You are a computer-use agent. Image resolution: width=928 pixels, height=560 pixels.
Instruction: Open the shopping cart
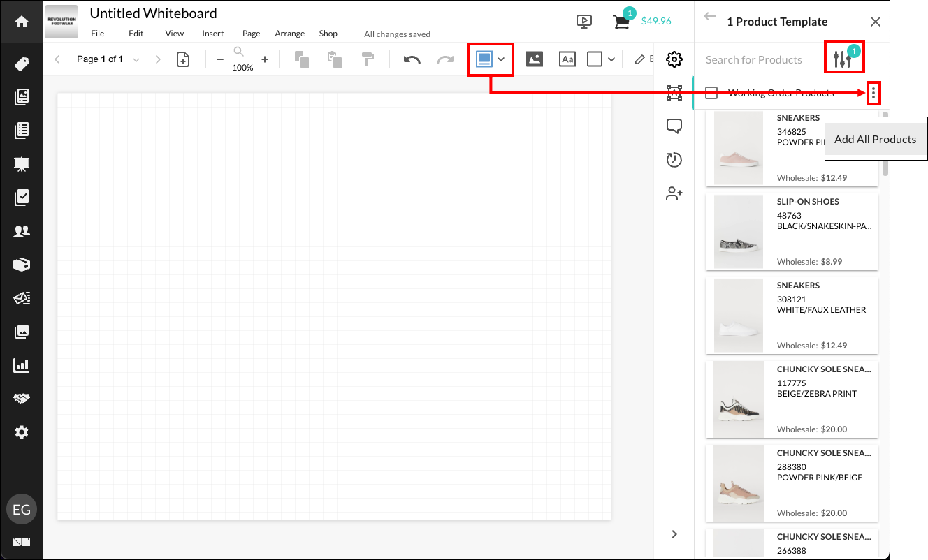point(621,22)
